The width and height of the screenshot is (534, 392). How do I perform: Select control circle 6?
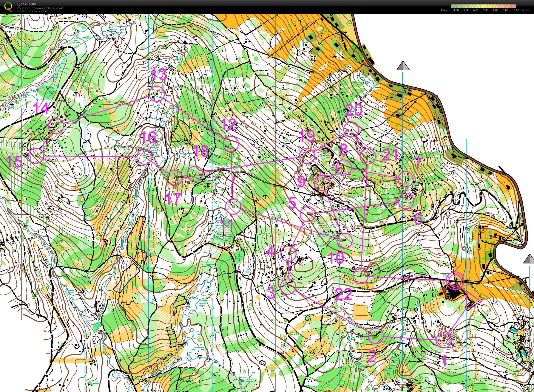pyautogui.click(x=406, y=201)
